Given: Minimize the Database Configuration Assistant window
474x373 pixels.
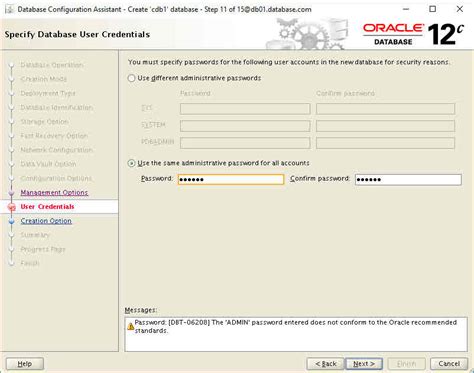Looking at the screenshot, I should [406, 9].
